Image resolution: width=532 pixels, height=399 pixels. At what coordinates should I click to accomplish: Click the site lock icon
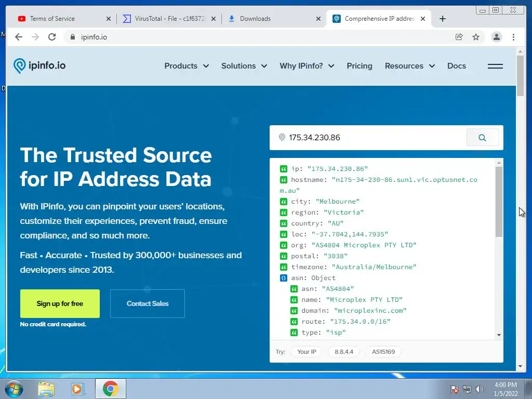click(x=72, y=37)
